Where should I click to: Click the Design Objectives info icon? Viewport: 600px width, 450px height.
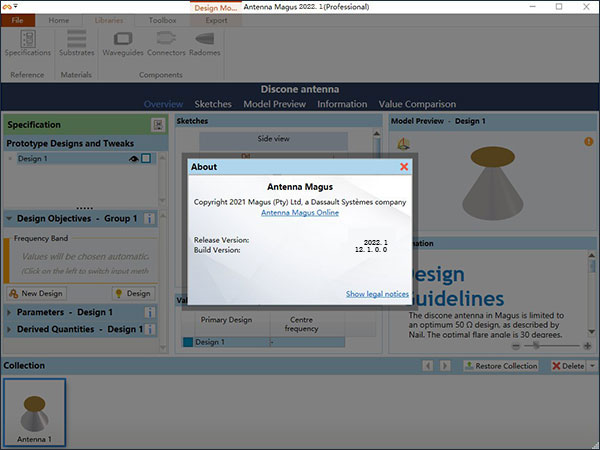tap(149, 218)
